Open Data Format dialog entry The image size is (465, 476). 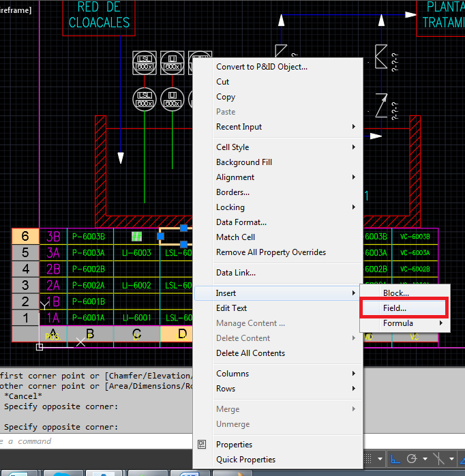(278, 222)
